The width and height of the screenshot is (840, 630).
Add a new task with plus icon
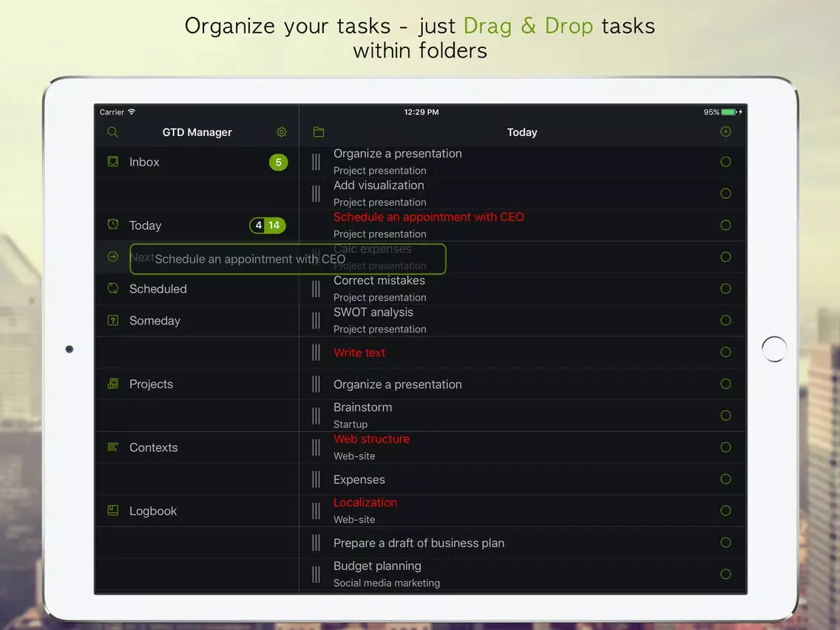coord(726,132)
